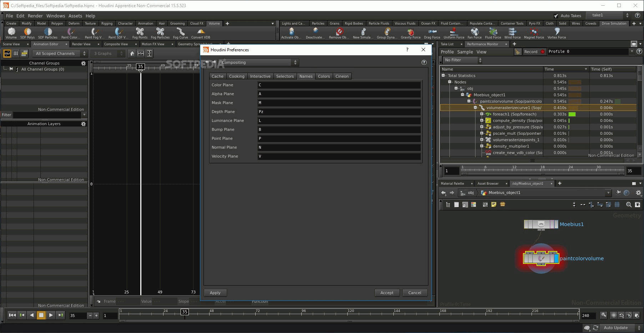The image size is (644, 333).
Task: Select the Wind Force shelf tool
Action: click(512, 33)
